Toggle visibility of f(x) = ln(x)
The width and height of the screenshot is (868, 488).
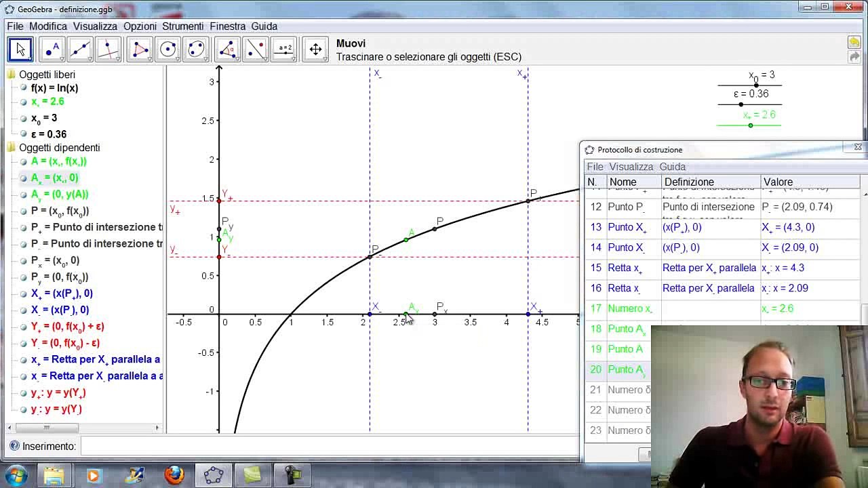(x=24, y=88)
